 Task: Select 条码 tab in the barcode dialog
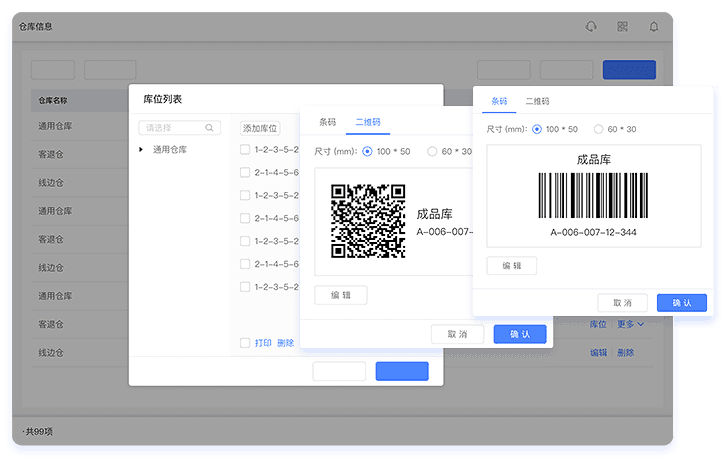[x=499, y=101]
